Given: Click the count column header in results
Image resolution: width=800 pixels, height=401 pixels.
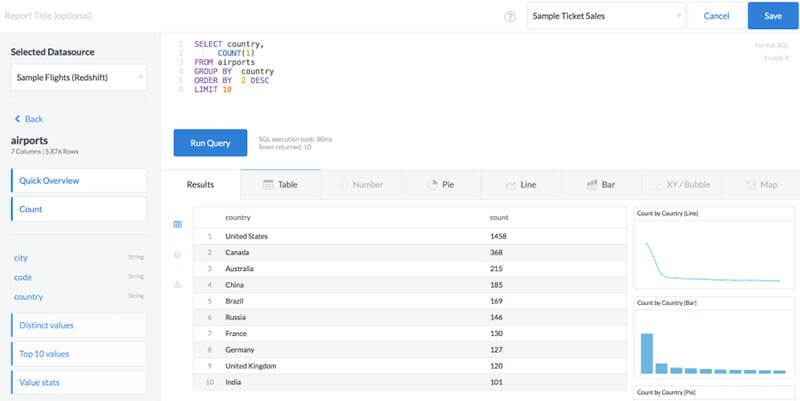Looking at the screenshot, I should (x=499, y=217).
